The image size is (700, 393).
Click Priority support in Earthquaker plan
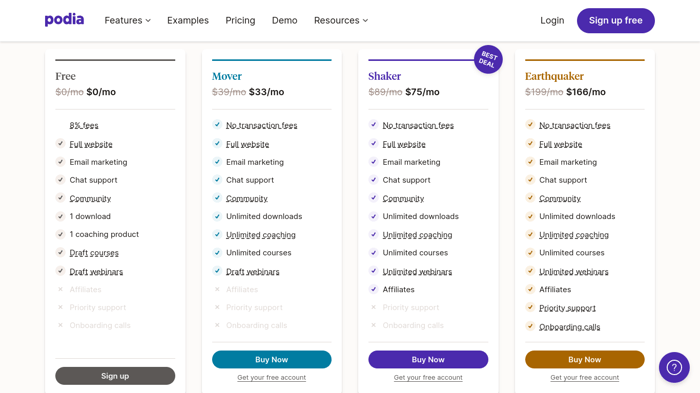click(567, 308)
